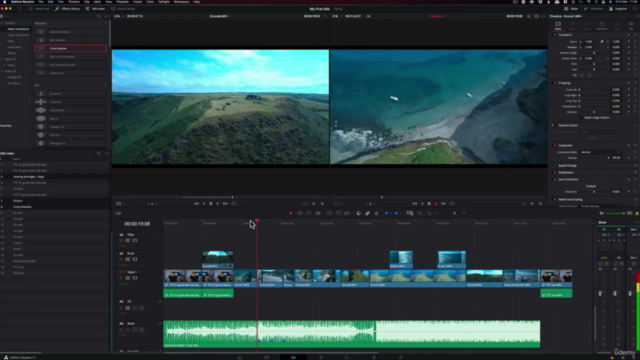The height and width of the screenshot is (360, 640).
Task: Select Video Transitions in the Toolbox
Action: pyautogui.click(x=18, y=29)
